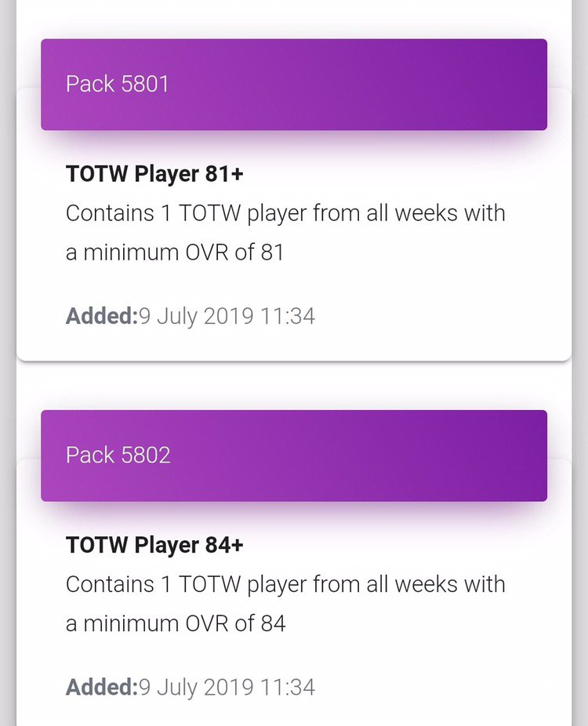Click the bold "Added:" label under Pack 5802

click(x=102, y=688)
